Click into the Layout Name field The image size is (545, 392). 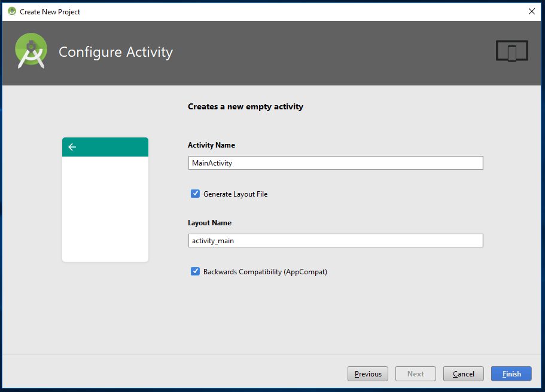click(x=335, y=240)
